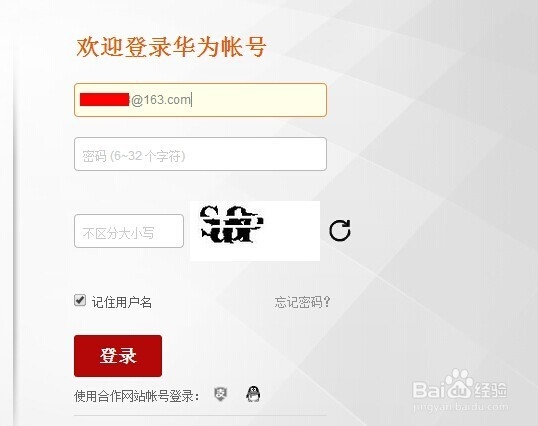Focus the email field ending with @163.com

click(200, 100)
